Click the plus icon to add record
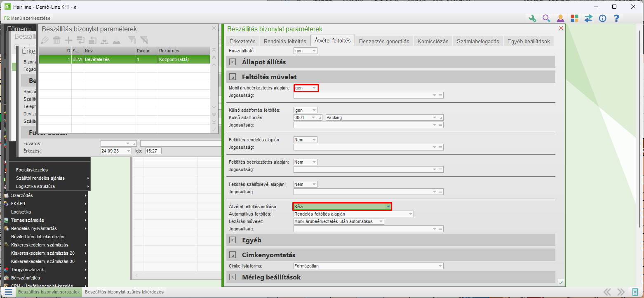 tap(69, 40)
